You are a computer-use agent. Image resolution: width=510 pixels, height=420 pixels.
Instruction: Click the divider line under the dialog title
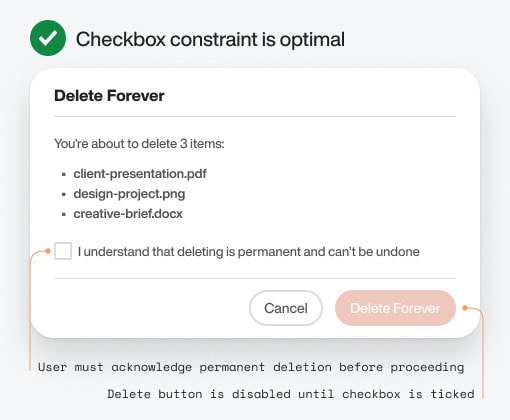coord(255,117)
